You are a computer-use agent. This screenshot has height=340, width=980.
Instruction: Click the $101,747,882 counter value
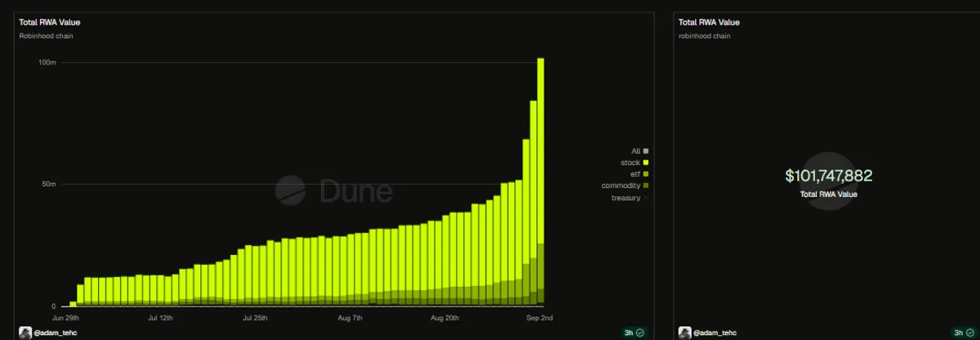829,176
